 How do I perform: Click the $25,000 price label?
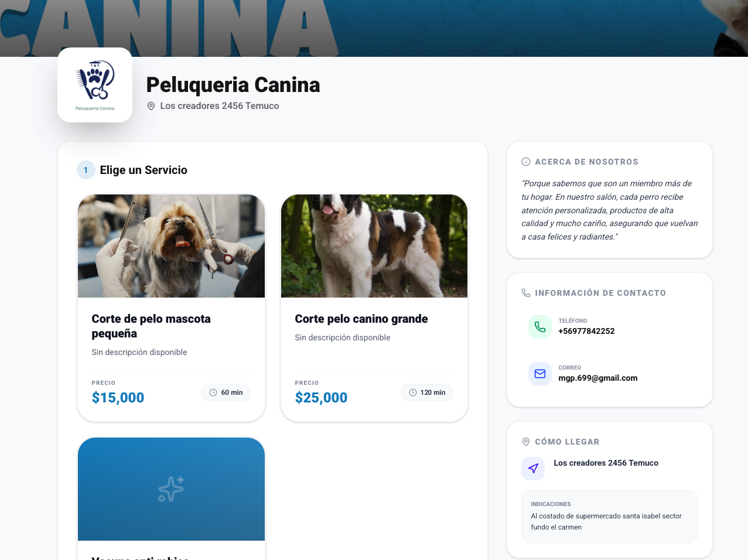pyautogui.click(x=321, y=398)
